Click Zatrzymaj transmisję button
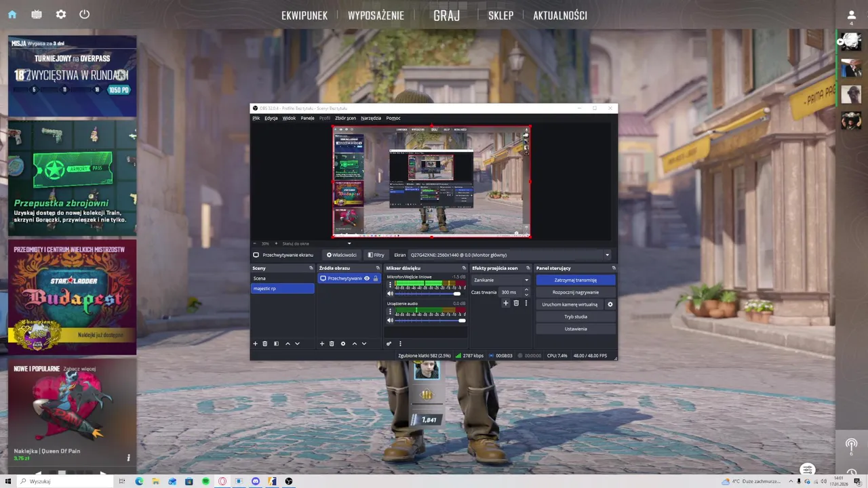Screen dimensions: 868x488 coord(576,280)
